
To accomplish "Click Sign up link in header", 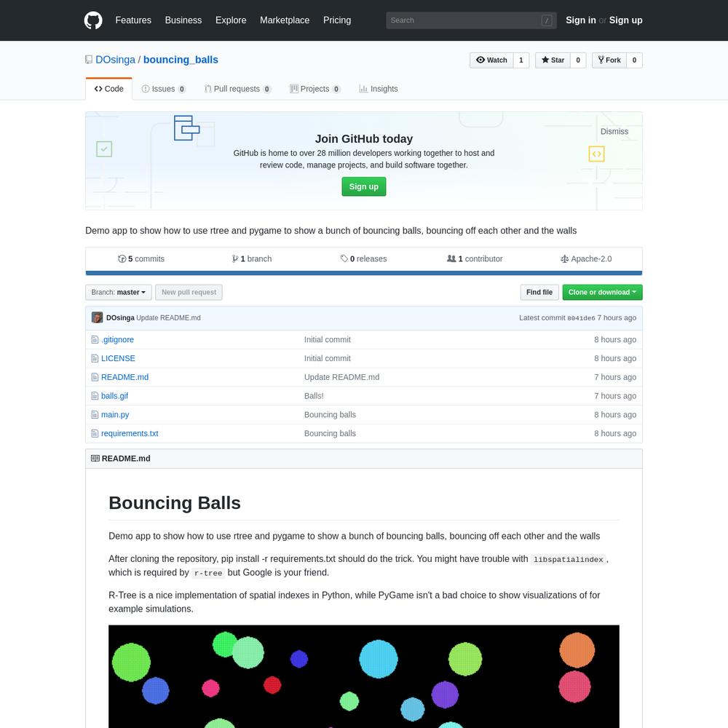I will click(625, 20).
